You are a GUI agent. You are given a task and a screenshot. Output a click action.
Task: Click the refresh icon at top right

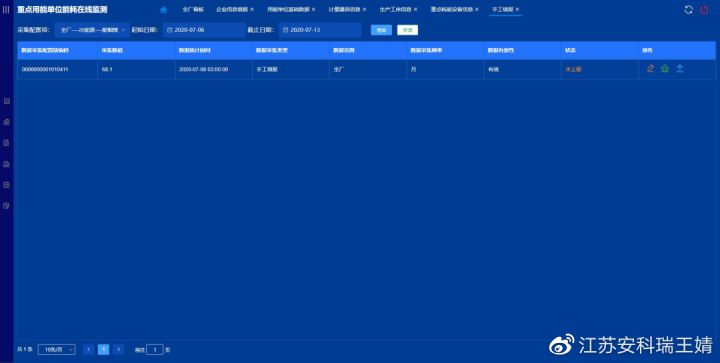[x=688, y=10]
